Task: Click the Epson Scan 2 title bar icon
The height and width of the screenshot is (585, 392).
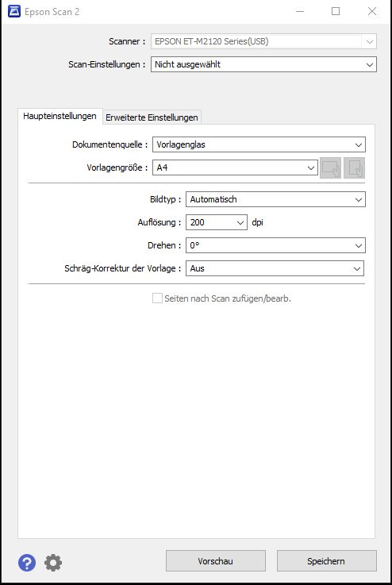Action: tap(14, 12)
